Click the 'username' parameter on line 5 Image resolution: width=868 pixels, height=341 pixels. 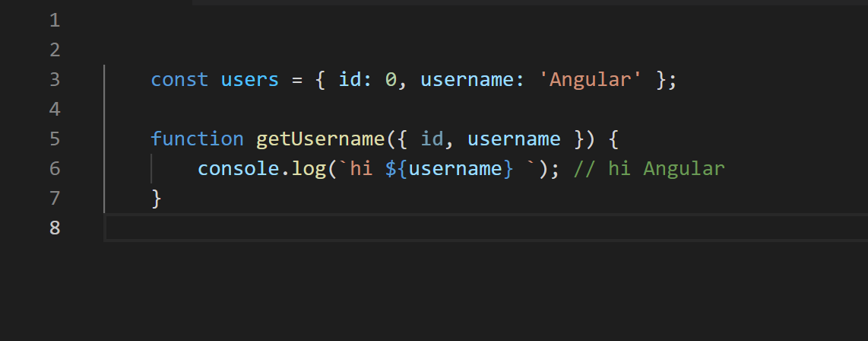point(514,139)
